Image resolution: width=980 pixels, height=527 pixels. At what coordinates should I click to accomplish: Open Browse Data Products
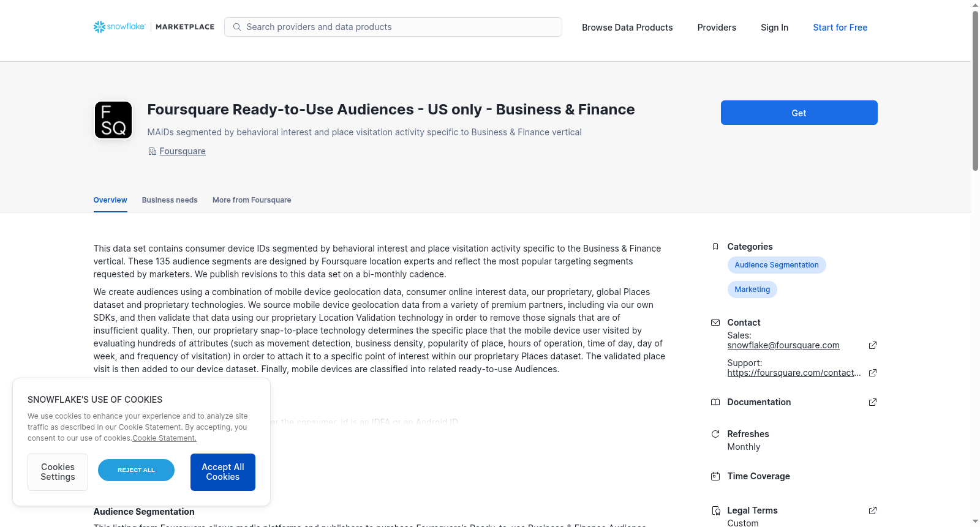(x=627, y=28)
